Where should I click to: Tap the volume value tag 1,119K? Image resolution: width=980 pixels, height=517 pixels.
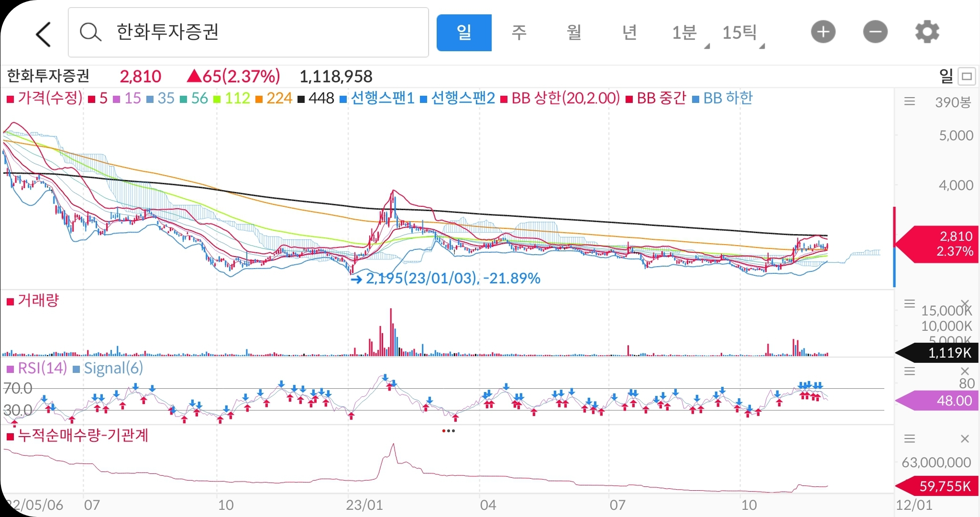[x=937, y=353]
